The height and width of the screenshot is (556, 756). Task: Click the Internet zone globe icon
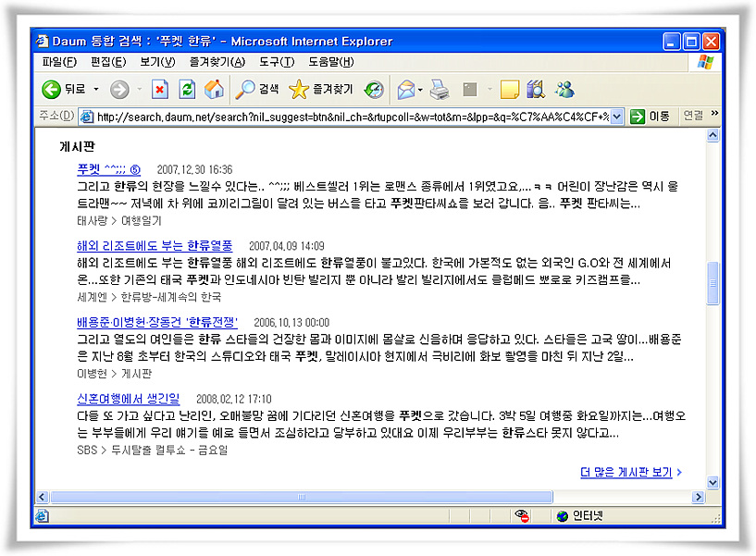pos(563,516)
